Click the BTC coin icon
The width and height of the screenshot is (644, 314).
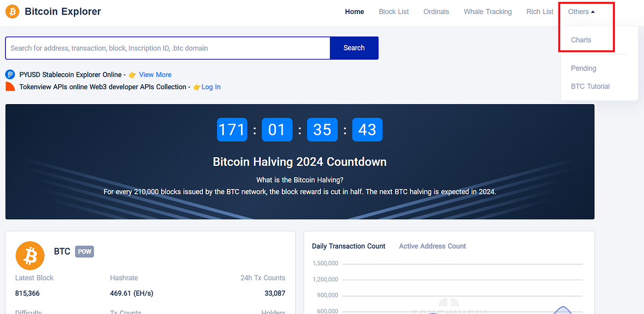click(x=30, y=255)
